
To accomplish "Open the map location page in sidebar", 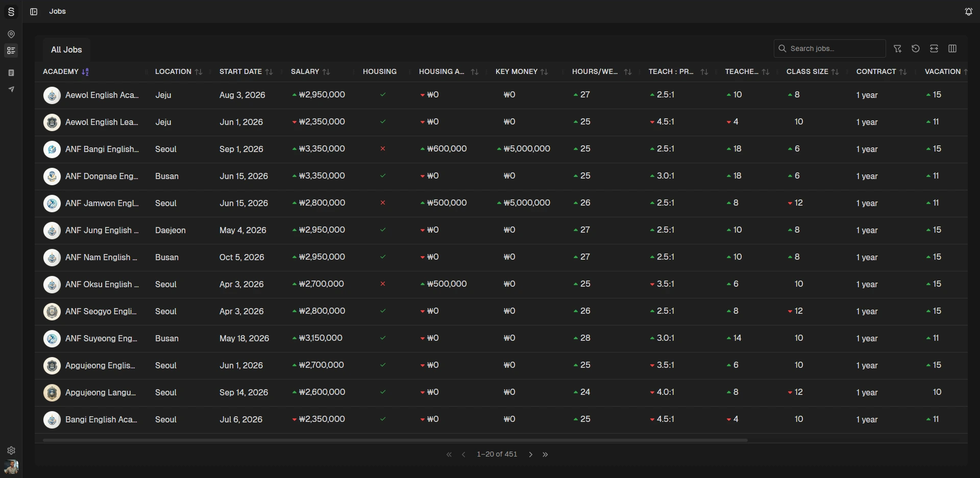I will coord(11,34).
